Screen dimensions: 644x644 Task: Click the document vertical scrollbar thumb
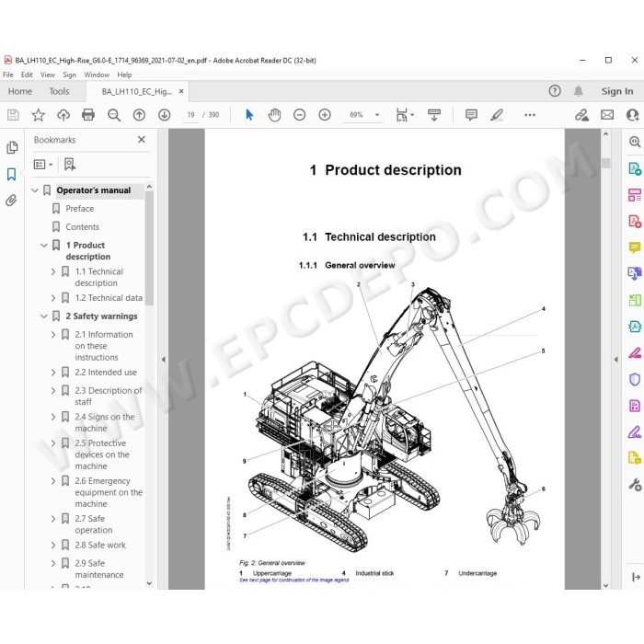[x=605, y=163]
